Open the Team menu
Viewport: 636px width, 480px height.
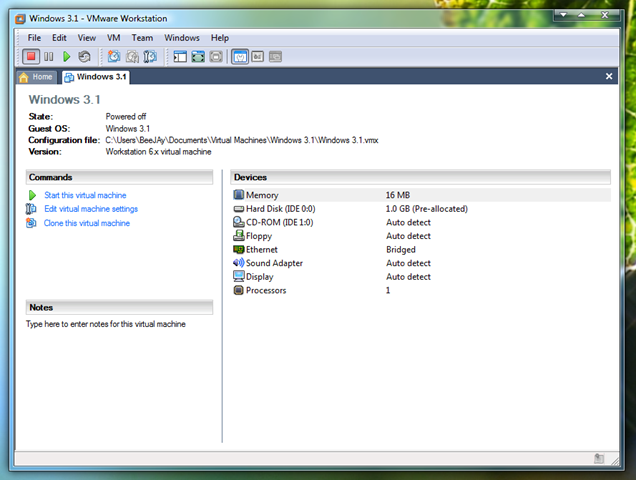point(142,38)
